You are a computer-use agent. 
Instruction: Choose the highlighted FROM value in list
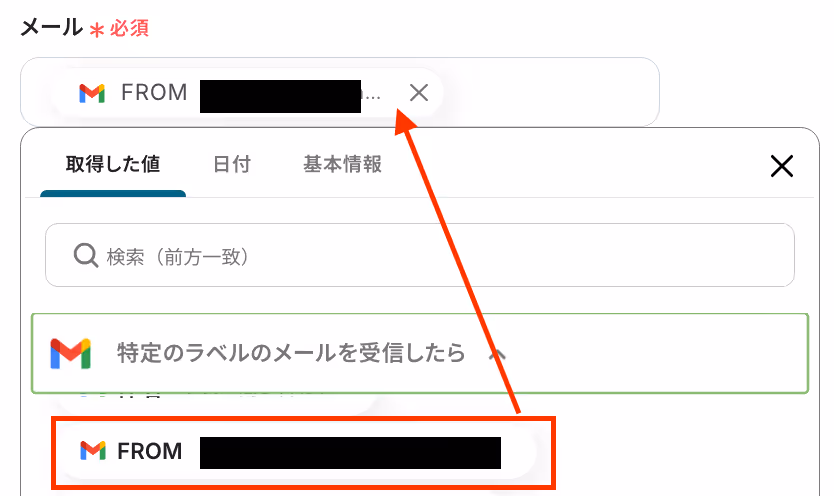pyautogui.click(x=304, y=452)
